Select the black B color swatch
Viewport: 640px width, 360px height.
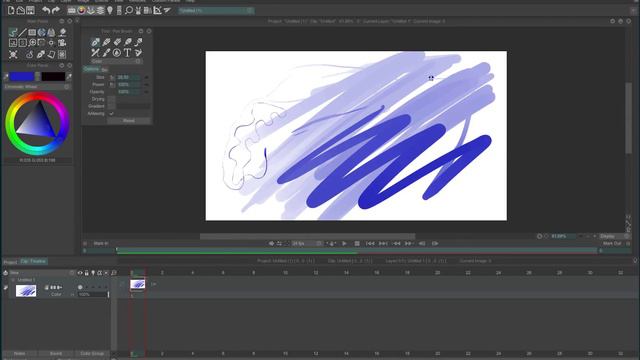tap(53, 76)
